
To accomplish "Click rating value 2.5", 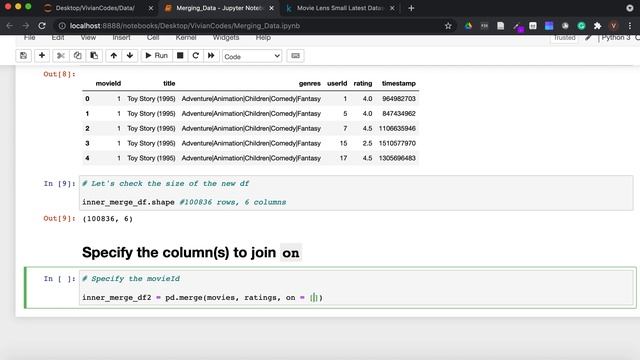I will click(367, 143).
